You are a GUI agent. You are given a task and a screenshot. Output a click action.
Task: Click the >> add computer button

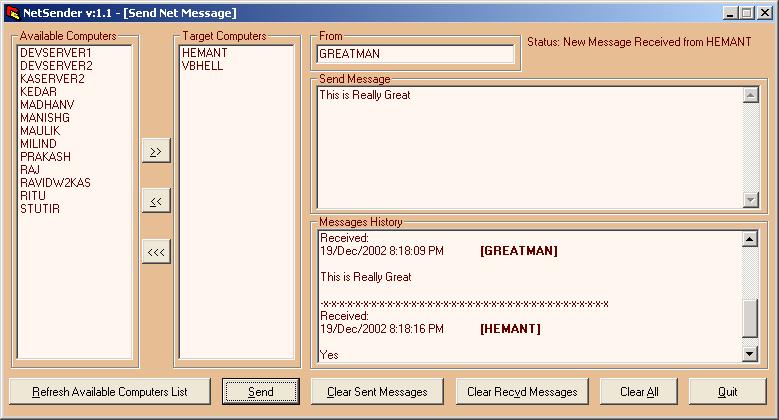(x=155, y=151)
